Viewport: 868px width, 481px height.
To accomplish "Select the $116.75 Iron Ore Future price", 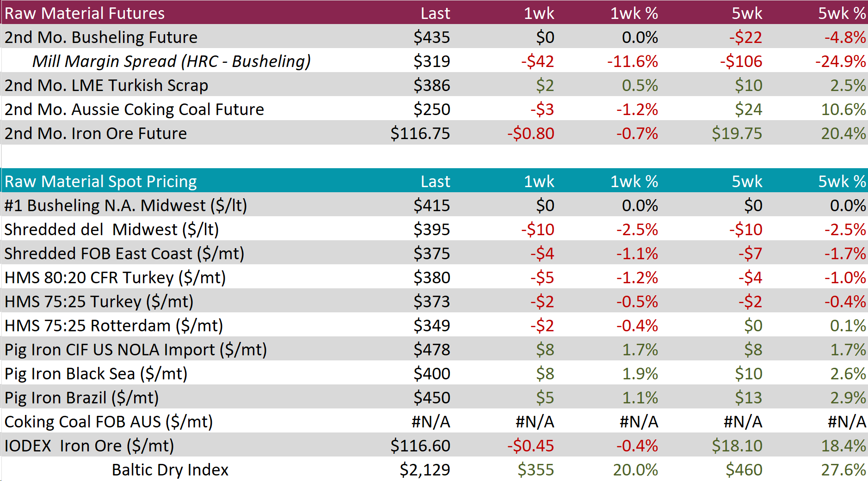I will tap(420, 134).
